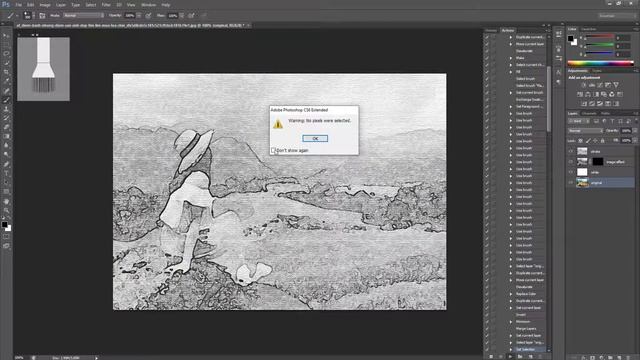Select the Eyedropper tool
Screen dimensions: 640x360
tap(6, 81)
